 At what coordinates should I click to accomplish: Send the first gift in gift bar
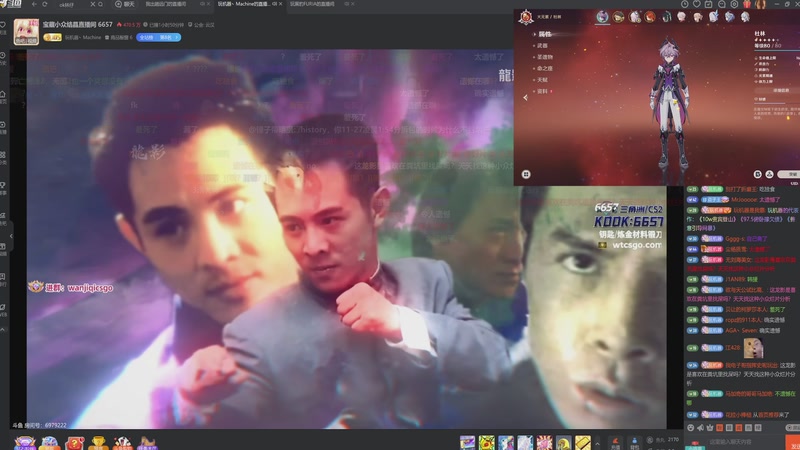click(467, 442)
